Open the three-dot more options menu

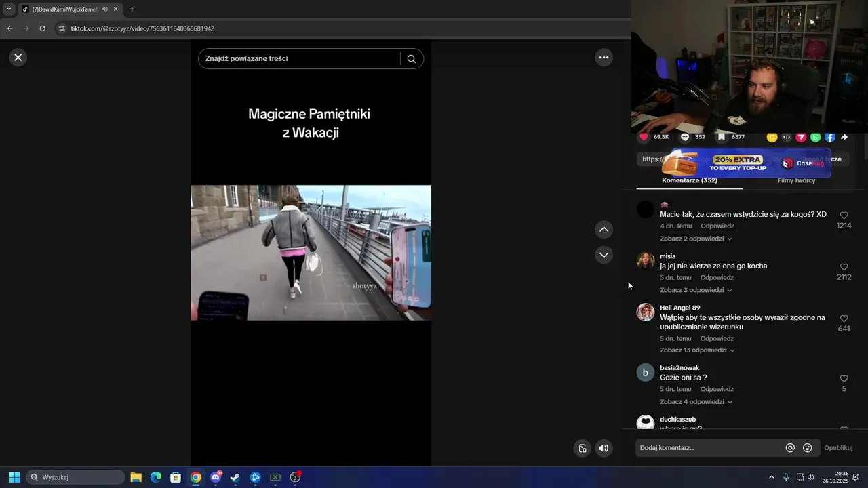tap(604, 58)
